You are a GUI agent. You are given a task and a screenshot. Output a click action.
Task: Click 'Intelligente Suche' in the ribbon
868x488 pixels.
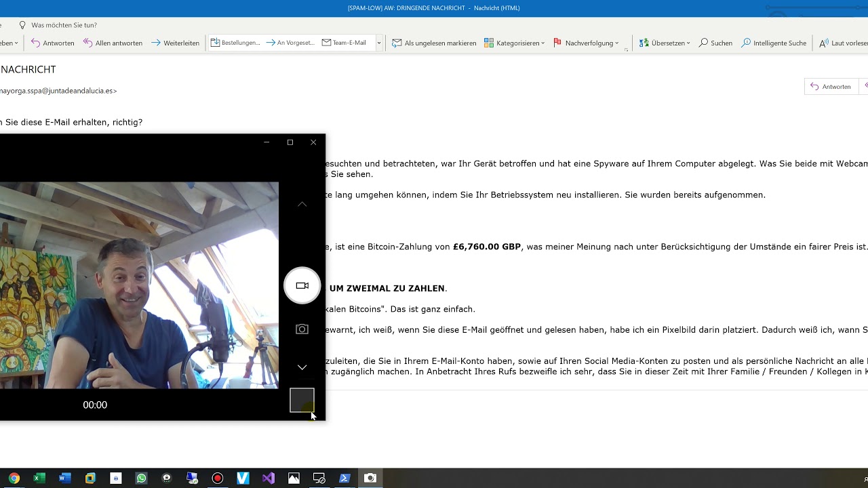click(x=774, y=43)
